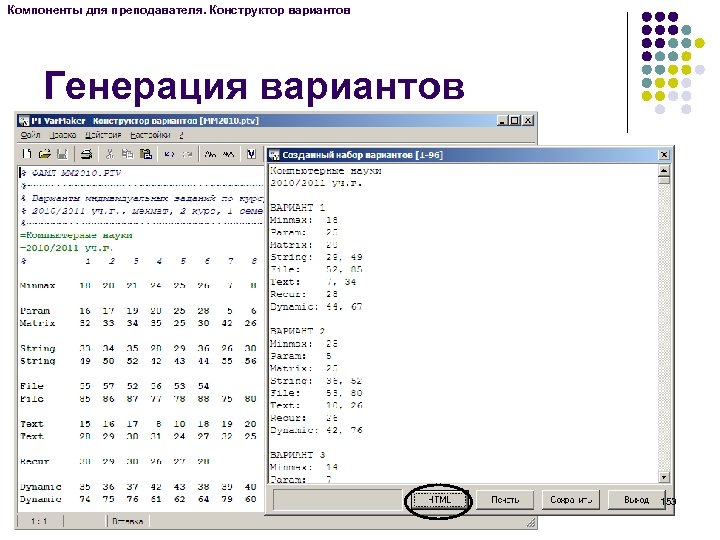The image size is (720, 540).
Task: Close the created variants dialog with X
Action: click(664, 155)
